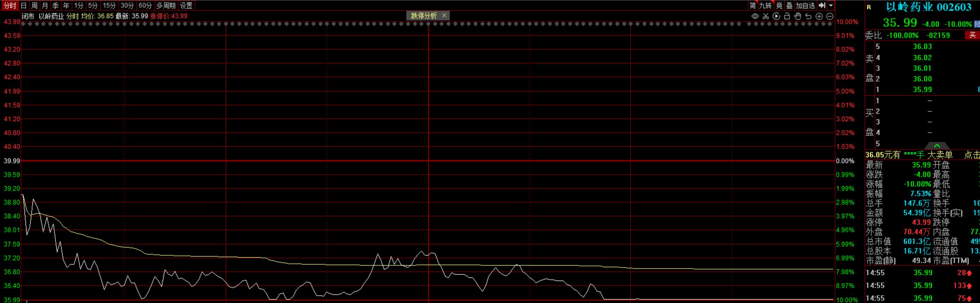Click the 陆 stock connect badge

click(977, 24)
